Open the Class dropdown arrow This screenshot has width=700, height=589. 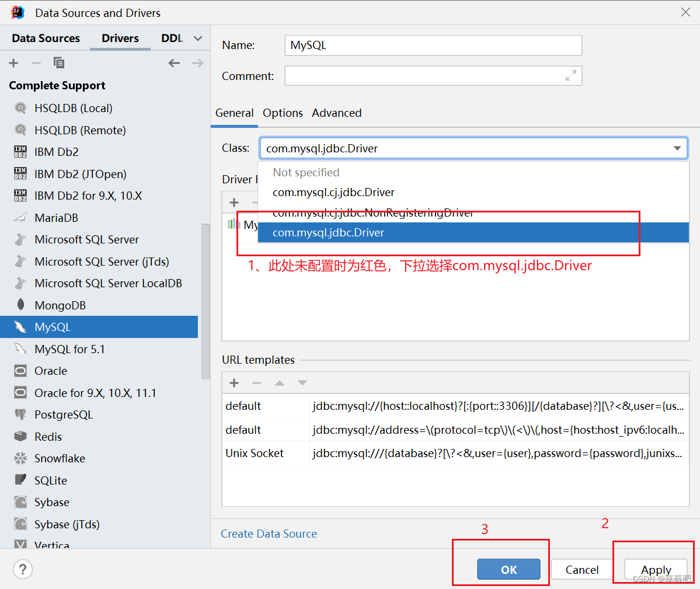pos(677,148)
